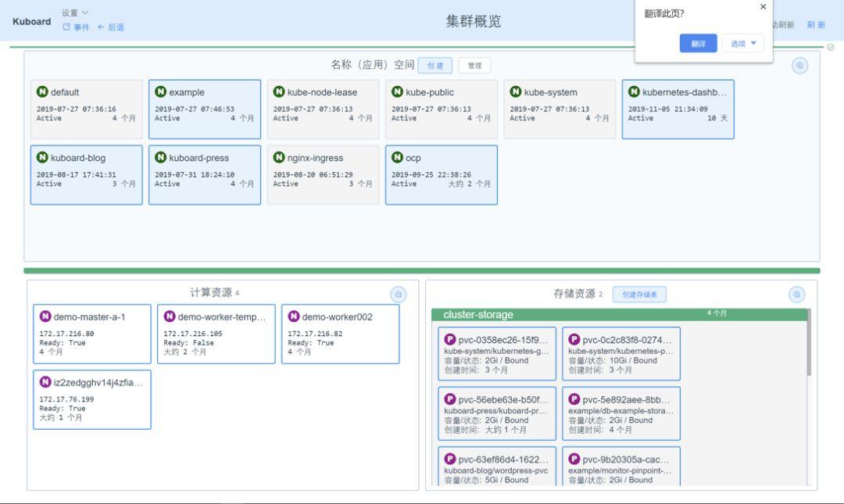Click the 刷新 refresh link
844x504 pixels.
pos(816,25)
